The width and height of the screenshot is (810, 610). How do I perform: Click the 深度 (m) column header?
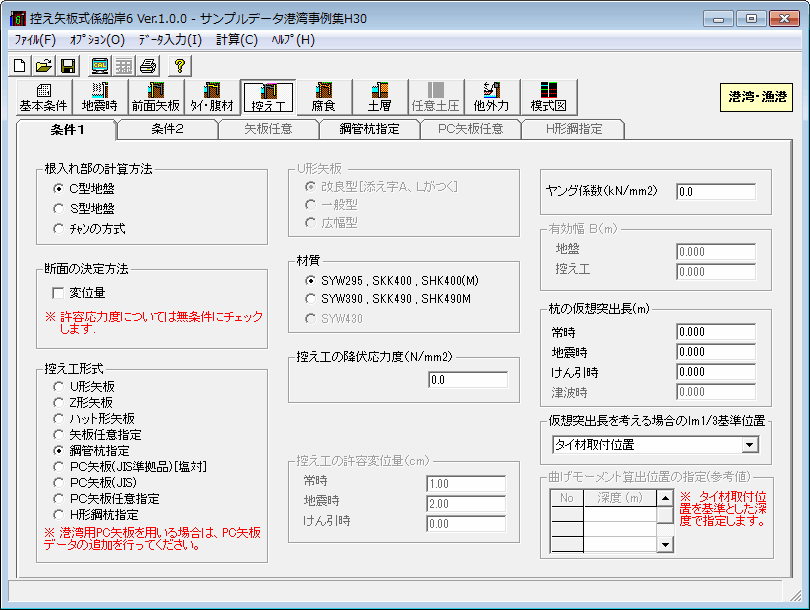(x=619, y=498)
